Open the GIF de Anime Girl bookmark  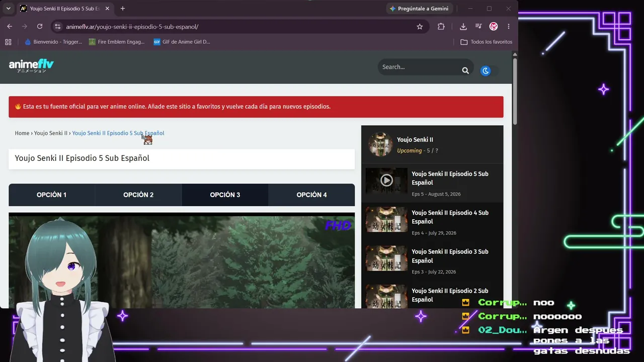coord(182,42)
